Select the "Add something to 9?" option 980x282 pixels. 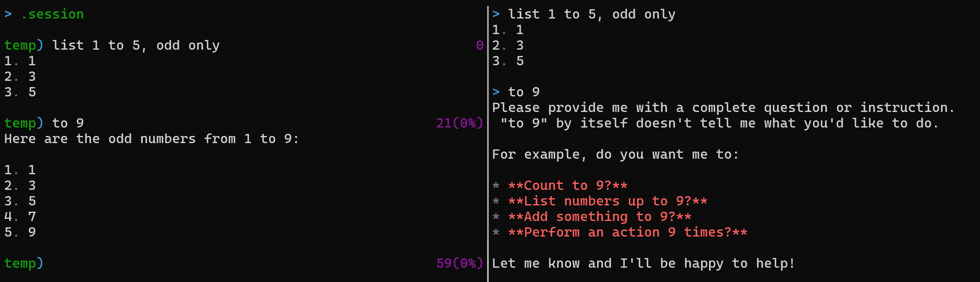(x=599, y=217)
